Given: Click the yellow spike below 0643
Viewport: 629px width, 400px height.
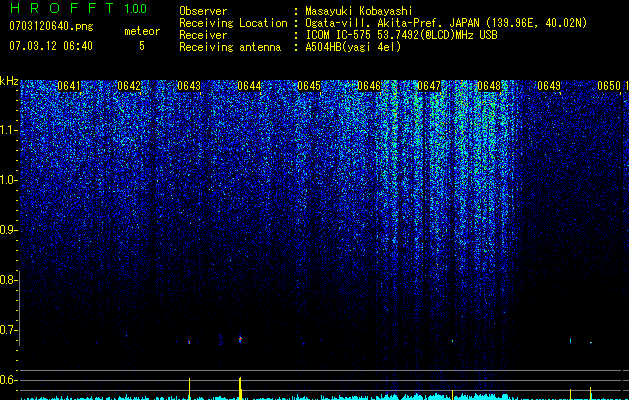Looking at the screenshot, I should click(x=189, y=389).
